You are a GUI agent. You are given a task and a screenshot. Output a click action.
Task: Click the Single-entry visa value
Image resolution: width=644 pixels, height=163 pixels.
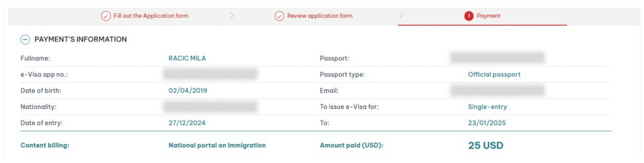click(x=487, y=107)
